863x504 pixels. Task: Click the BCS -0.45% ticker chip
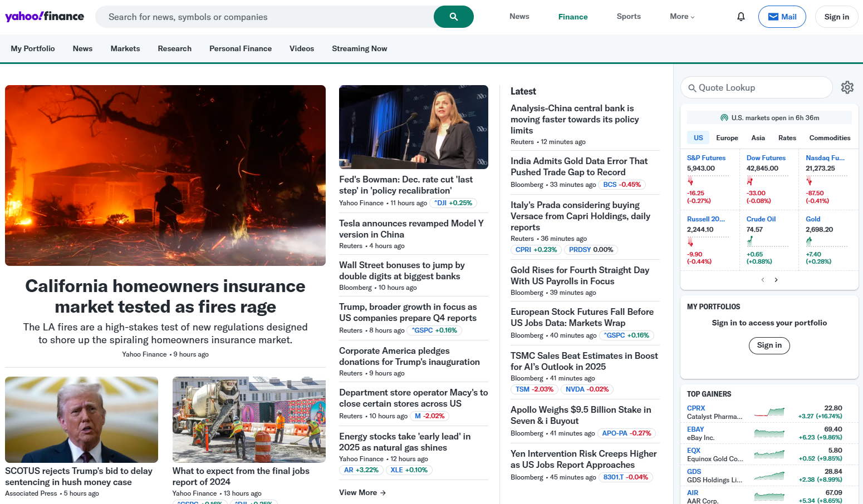click(x=622, y=185)
